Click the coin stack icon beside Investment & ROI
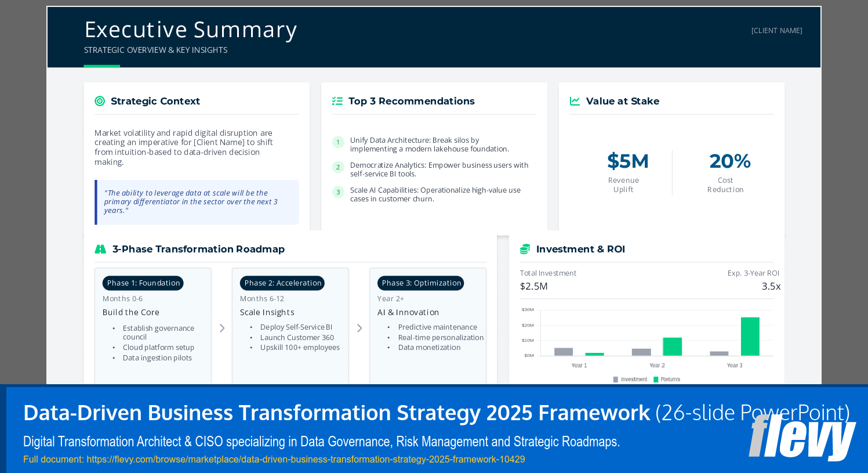Image resolution: width=868 pixels, height=473 pixels. [x=525, y=248]
